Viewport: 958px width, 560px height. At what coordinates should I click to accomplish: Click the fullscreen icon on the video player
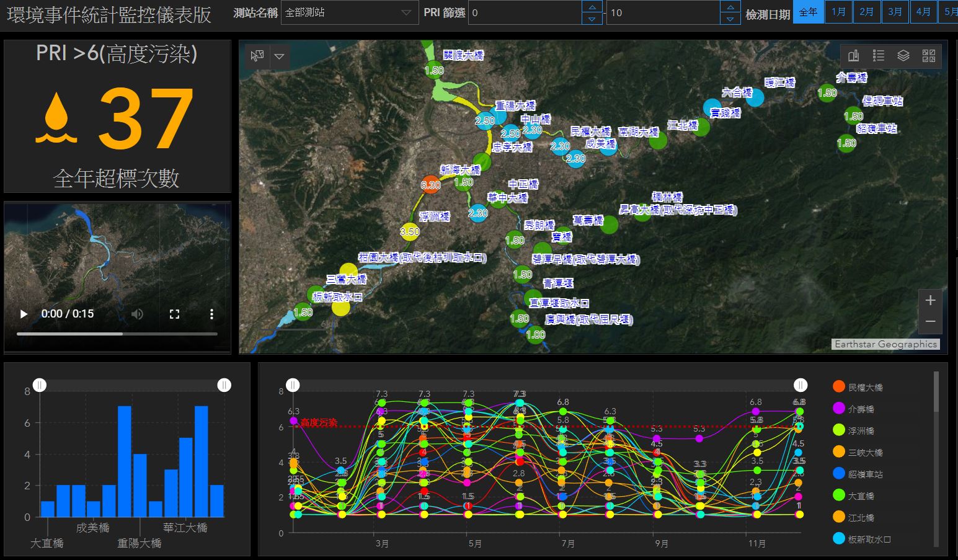click(x=175, y=314)
